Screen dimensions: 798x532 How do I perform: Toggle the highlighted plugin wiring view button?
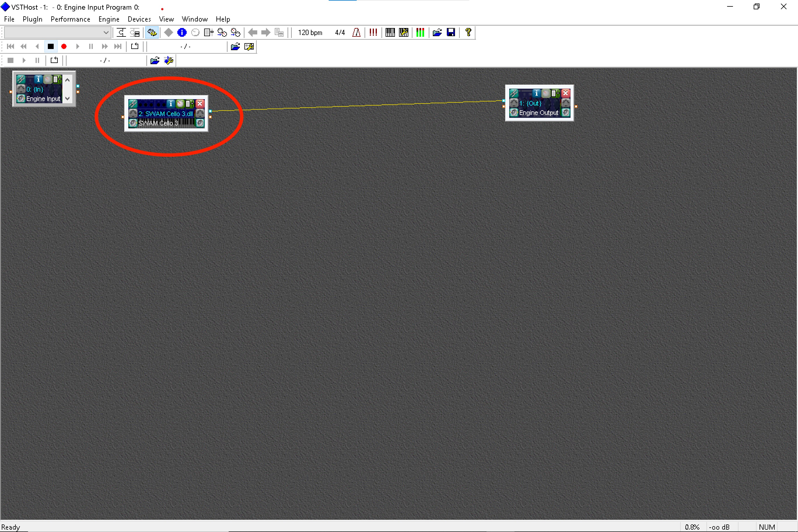[x=152, y=33]
